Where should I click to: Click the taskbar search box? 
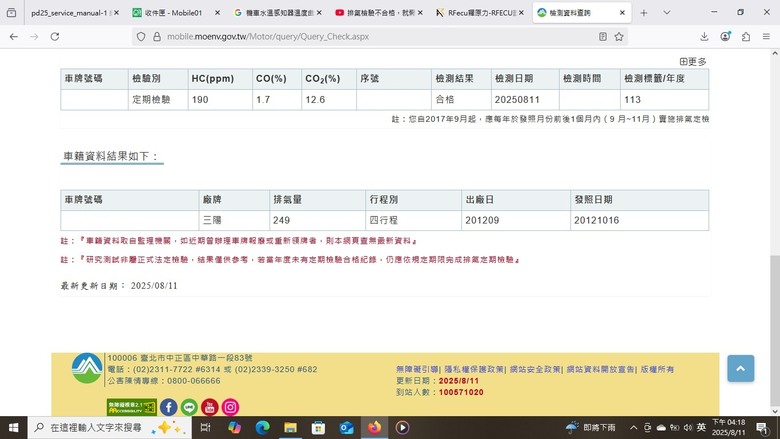109,428
